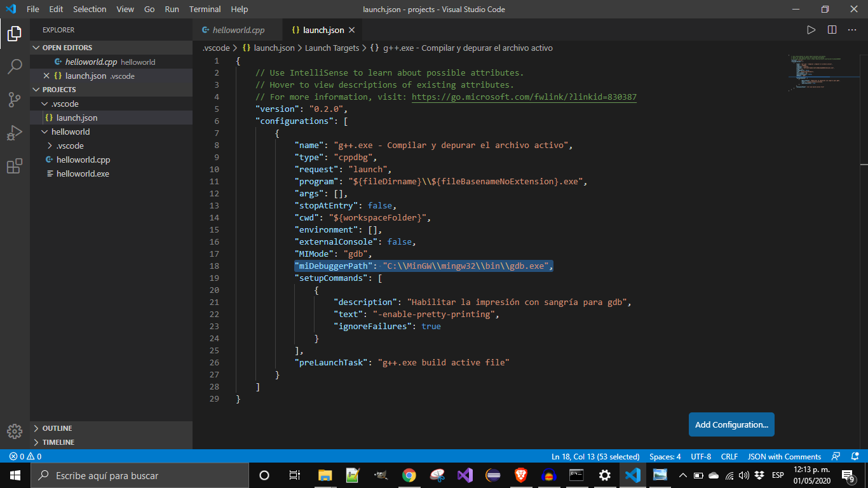Change the CRLF line ending setting
Image resolution: width=868 pixels, height=488 pixels.
[x=729, y=456]
